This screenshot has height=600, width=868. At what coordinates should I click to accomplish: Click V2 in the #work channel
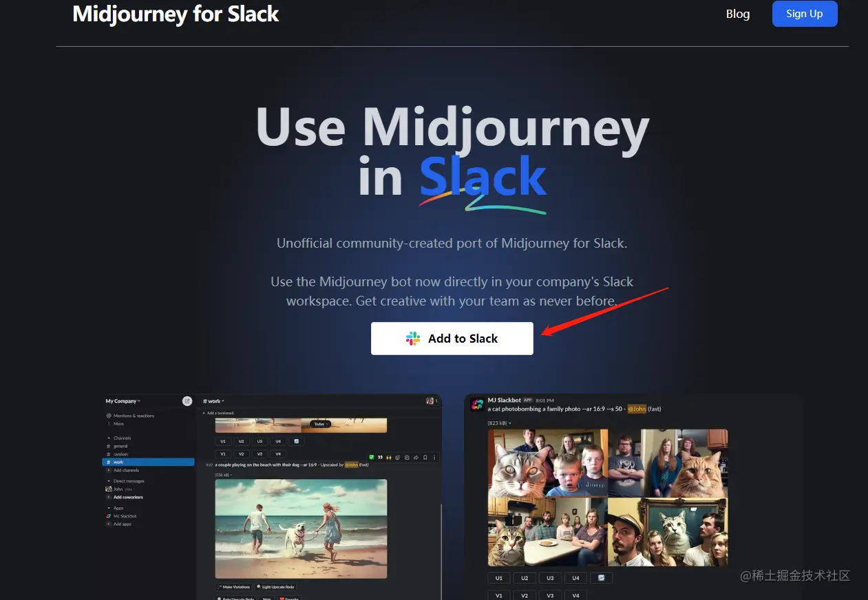coord(242,454)
